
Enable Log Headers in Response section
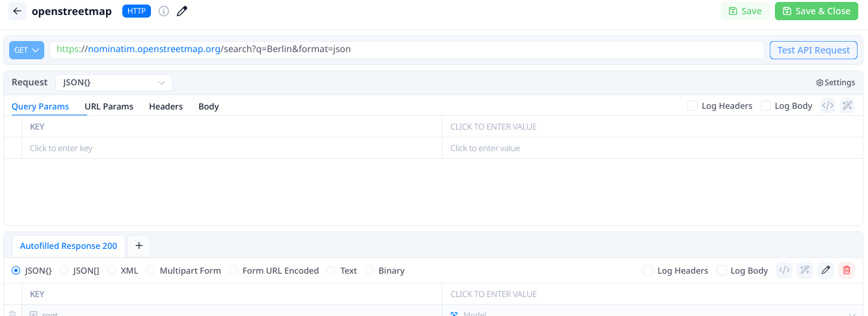(x=648, y=270)
